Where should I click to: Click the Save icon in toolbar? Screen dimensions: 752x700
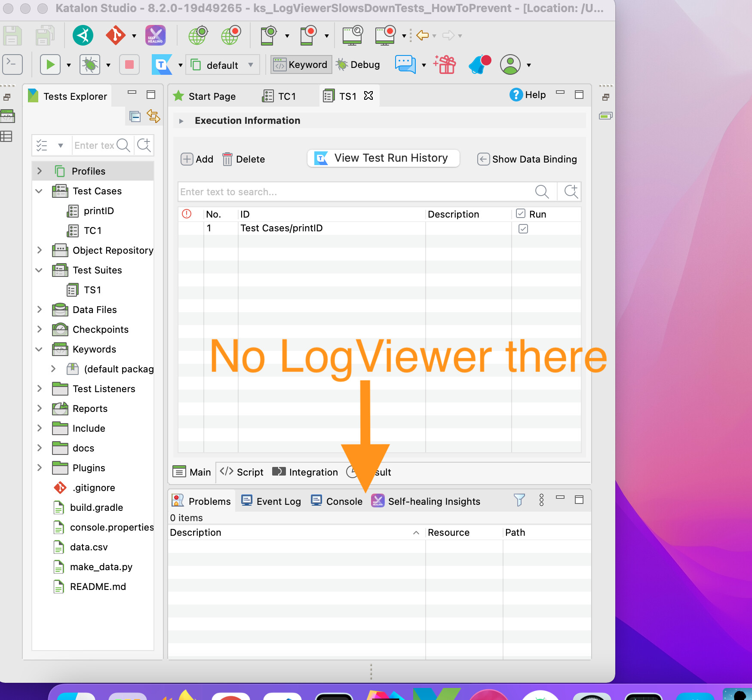coord(12,36)
